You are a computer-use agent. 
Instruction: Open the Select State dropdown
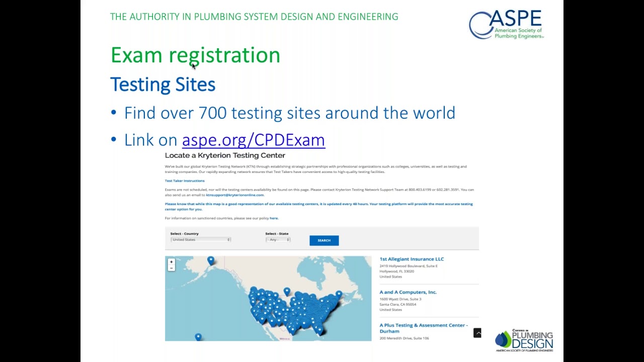click(278, 240)
